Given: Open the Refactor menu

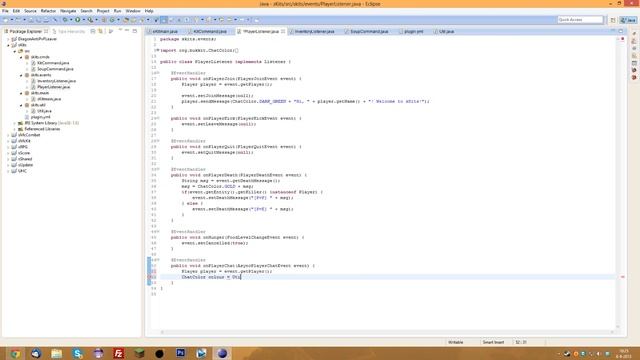Looking at the screenshot, I should (x=48, y=11).
